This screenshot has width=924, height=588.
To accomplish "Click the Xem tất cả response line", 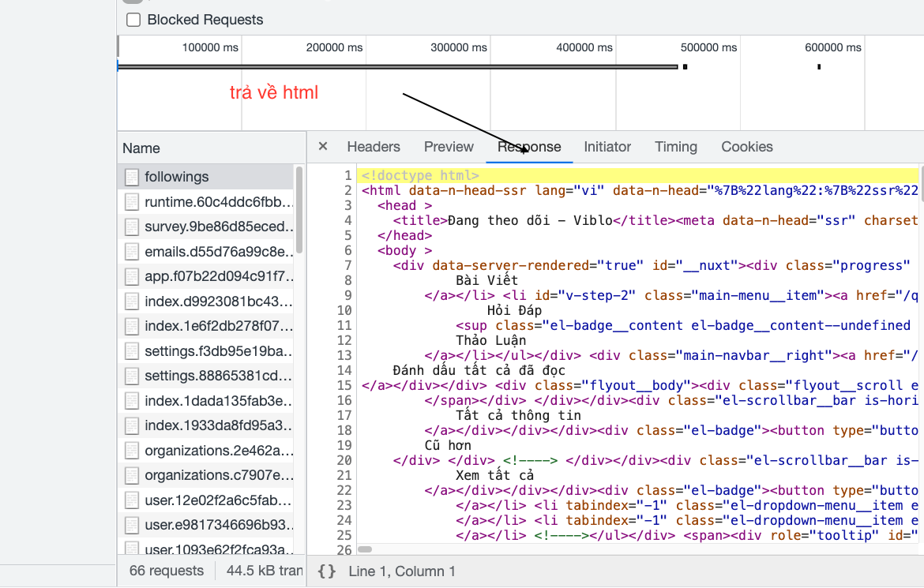I will pos(494,475).
